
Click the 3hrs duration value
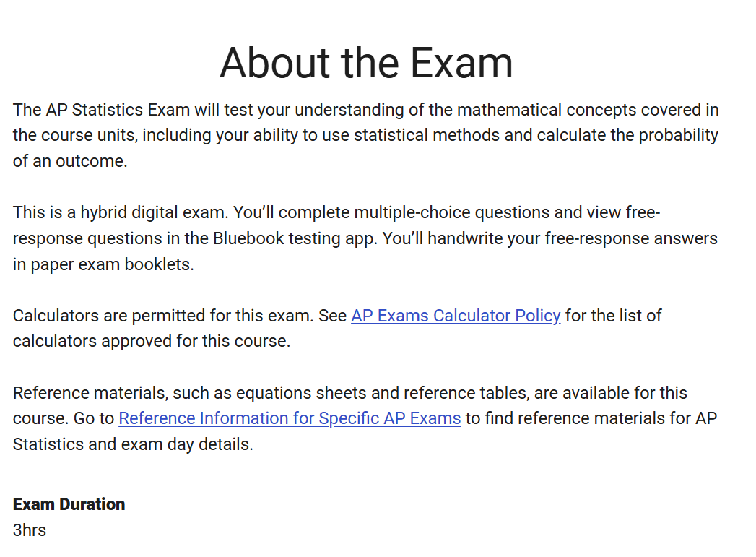click(30, 530)
